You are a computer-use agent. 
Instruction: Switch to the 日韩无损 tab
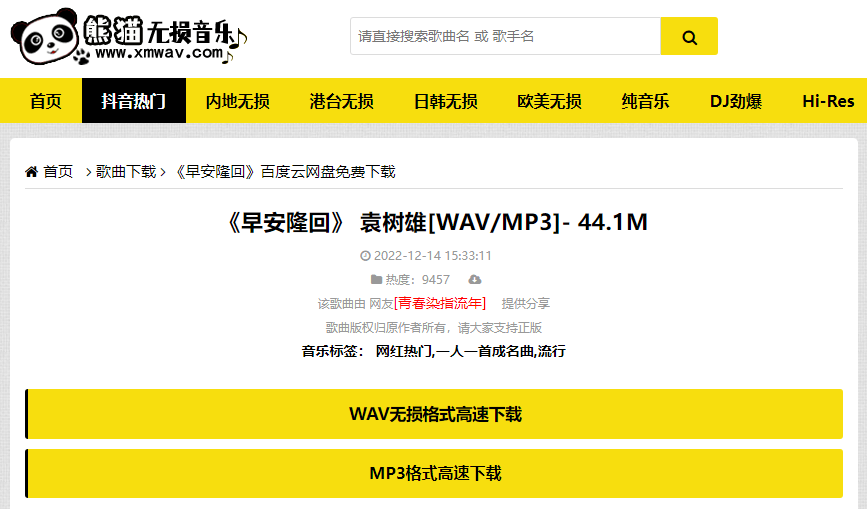[x=446, y=101]
